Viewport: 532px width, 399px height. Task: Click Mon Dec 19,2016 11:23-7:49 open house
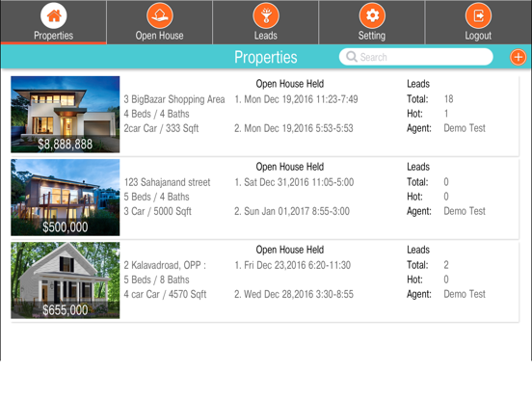tap(296, 99)
